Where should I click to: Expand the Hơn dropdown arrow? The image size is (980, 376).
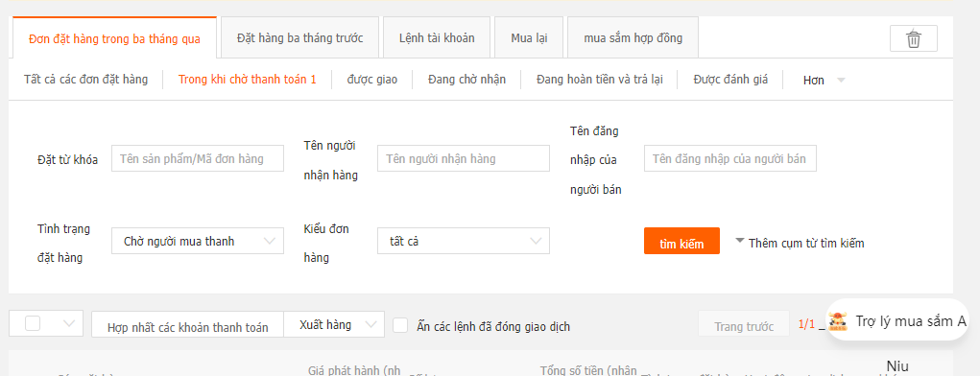point(841,80)
